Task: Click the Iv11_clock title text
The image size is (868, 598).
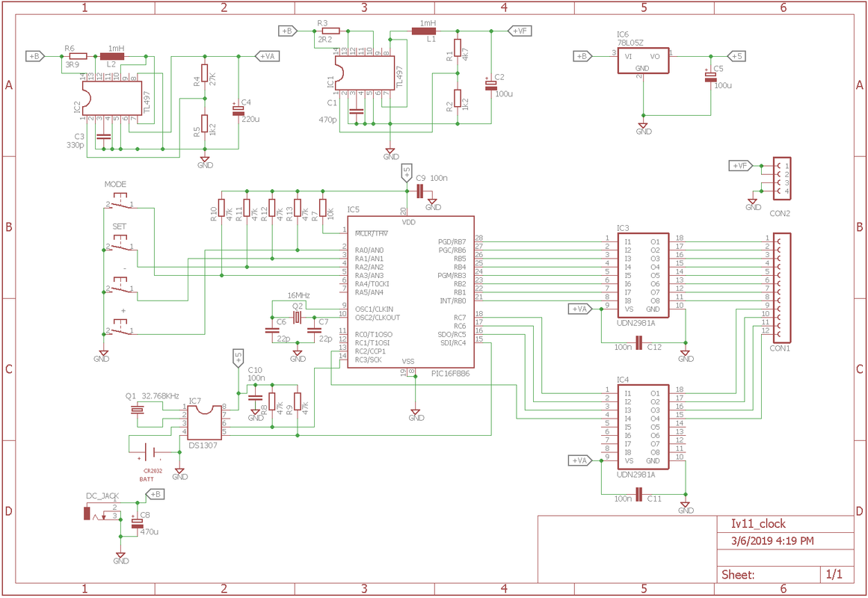Action: click(x=758, y=524)
